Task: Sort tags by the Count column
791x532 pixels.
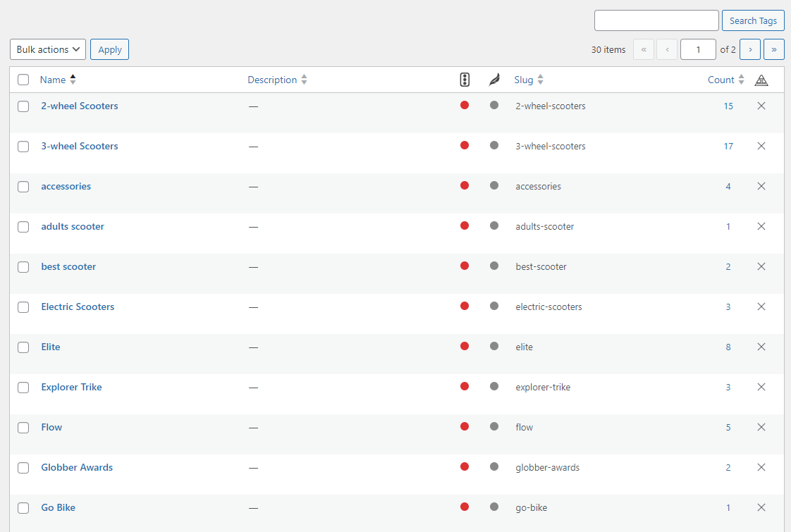Action: click(726, 80)
